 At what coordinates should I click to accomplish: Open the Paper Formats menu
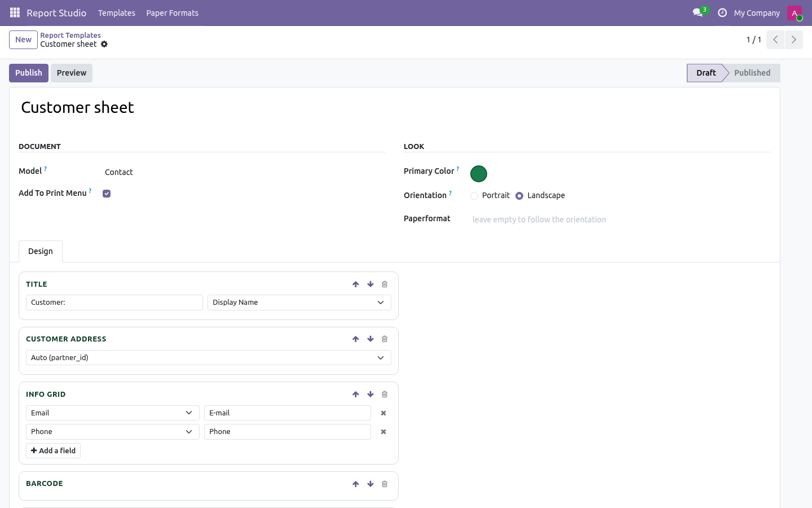pos(173,13)
